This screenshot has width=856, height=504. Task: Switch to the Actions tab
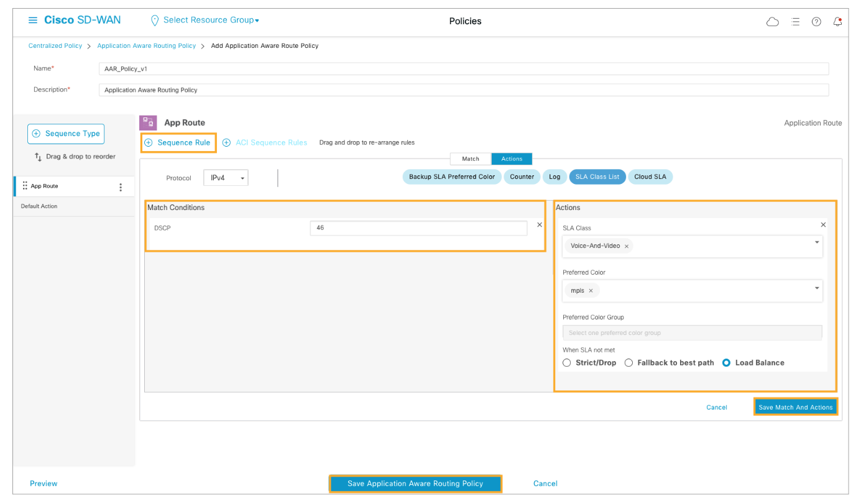click(x=512, y=159)
